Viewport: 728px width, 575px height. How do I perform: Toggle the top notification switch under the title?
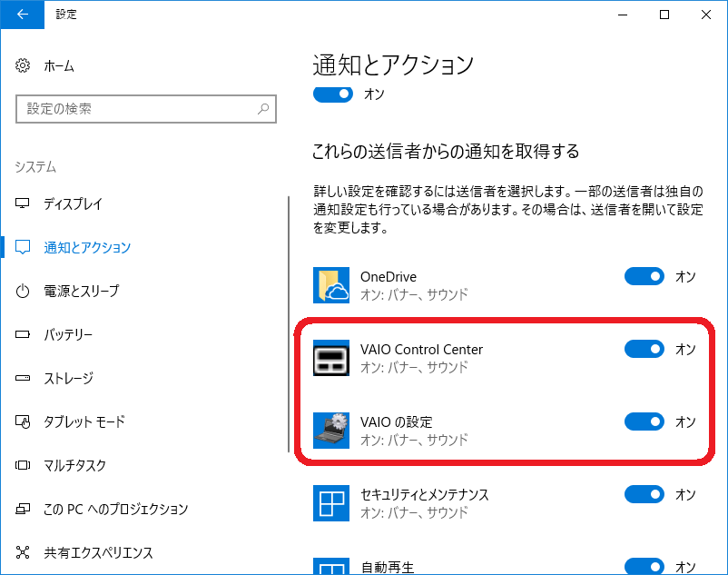(333, 94)
